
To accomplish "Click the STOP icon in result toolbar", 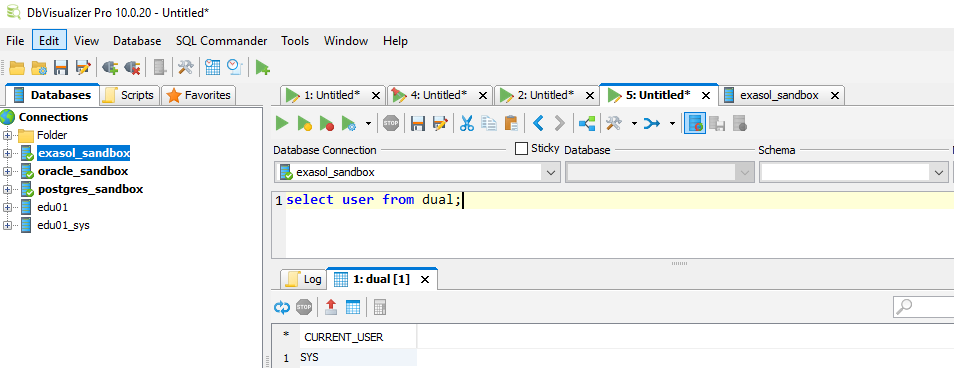I will pyautogui.click(x=304, y=308).
